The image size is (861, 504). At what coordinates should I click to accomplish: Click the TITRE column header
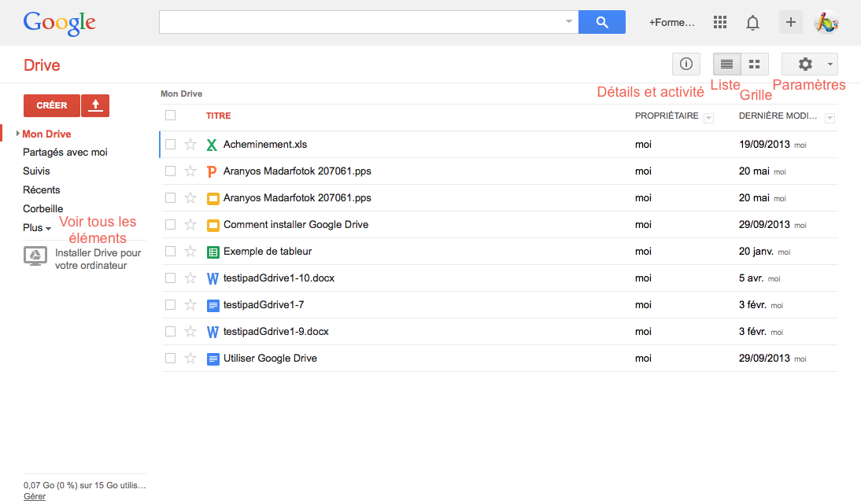pyautogui.click(x=219, y=116)
